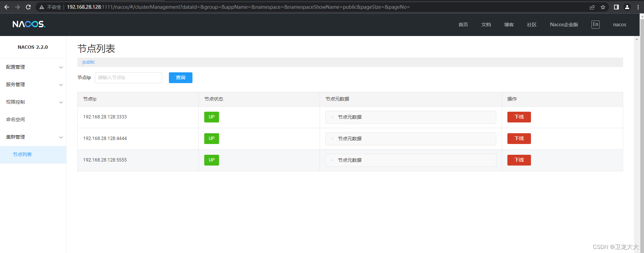This screenshot has height=253, width=644.
Task: Open the browser three-dot menu
Action: coord(638,7)
